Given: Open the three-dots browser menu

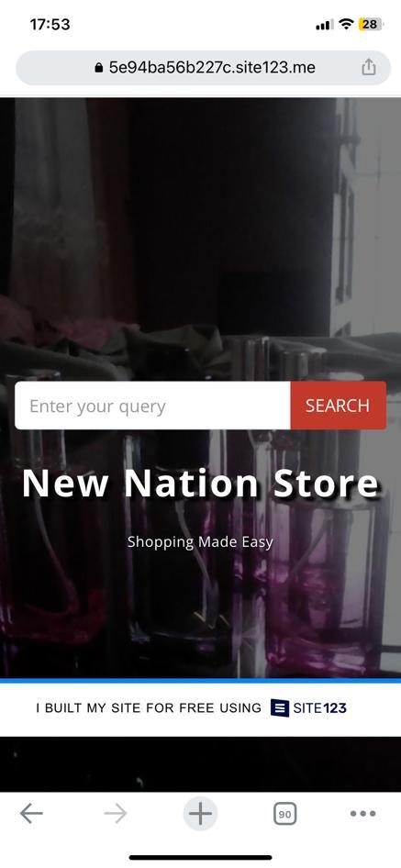Looking at the screenshot, I should coord(363,813).
